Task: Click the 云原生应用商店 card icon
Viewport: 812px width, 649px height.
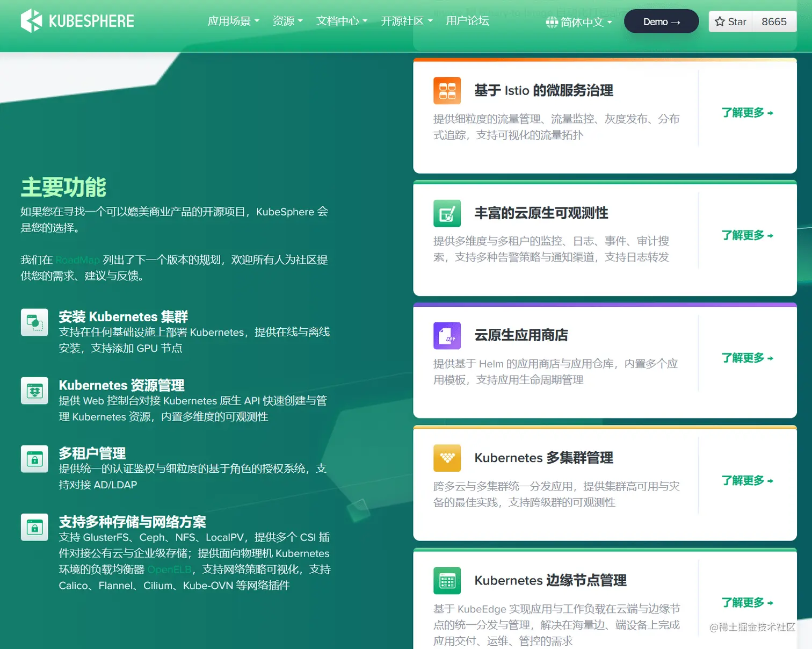Action: pos(447,335)
